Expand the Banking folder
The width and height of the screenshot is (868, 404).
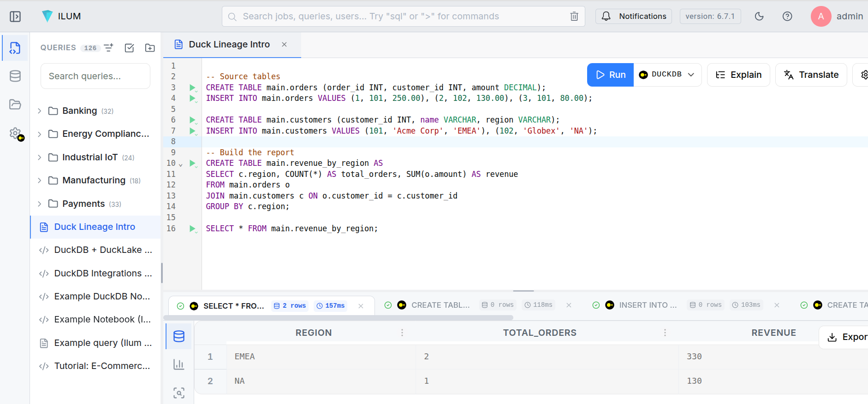[x=40, y=111]
